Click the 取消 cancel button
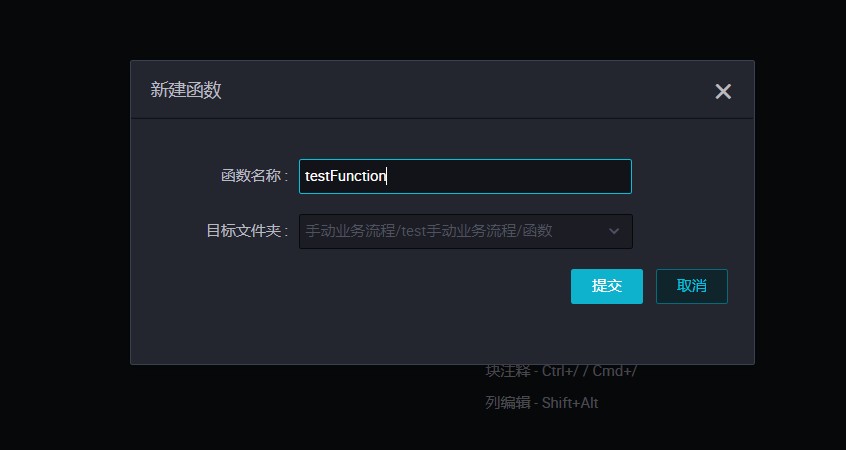Image resolution: width=846 pixels, height=450 pixels. tap(692, 286)
